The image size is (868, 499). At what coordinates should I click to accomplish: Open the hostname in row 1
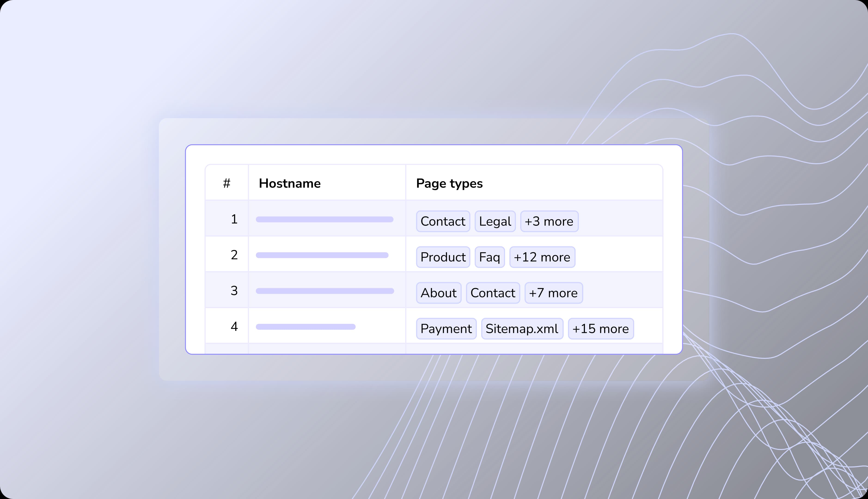324,219
